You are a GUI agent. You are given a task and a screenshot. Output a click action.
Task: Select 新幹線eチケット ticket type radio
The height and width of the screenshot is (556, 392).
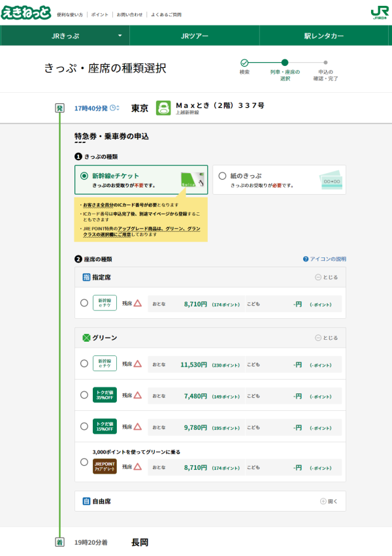tap(84, 176)
